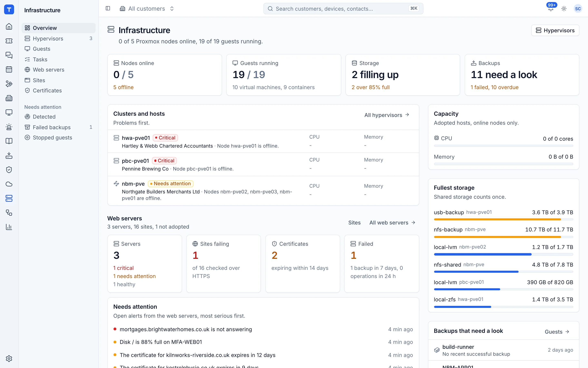Click the magnifier icon in the search bar
The image size is (588, 368).
(x=270, y=9)
